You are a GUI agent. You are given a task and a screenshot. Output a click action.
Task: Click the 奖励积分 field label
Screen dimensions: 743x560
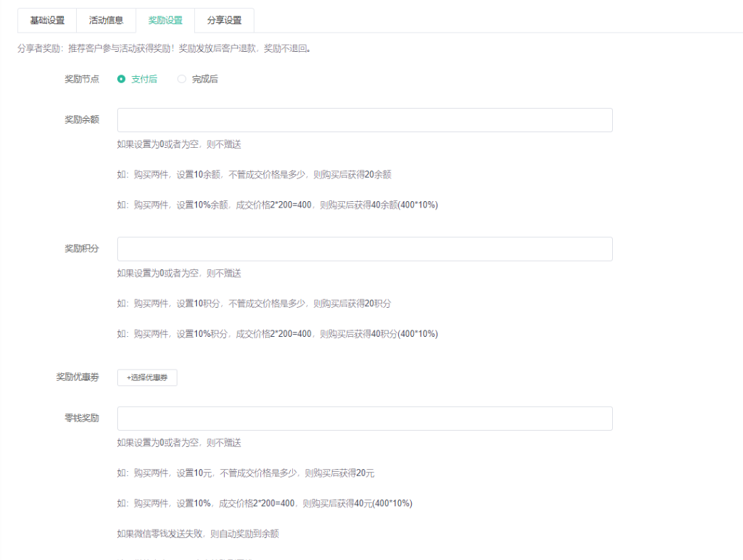(82, 248)
